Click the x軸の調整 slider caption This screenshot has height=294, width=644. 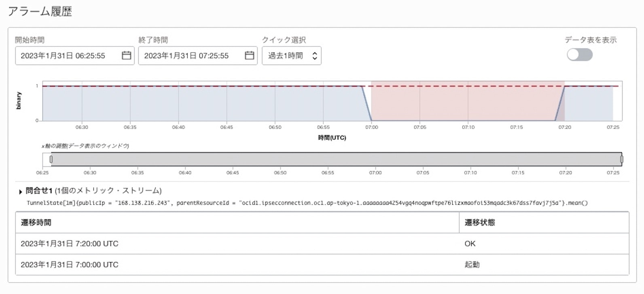click(x=85, y=146)
